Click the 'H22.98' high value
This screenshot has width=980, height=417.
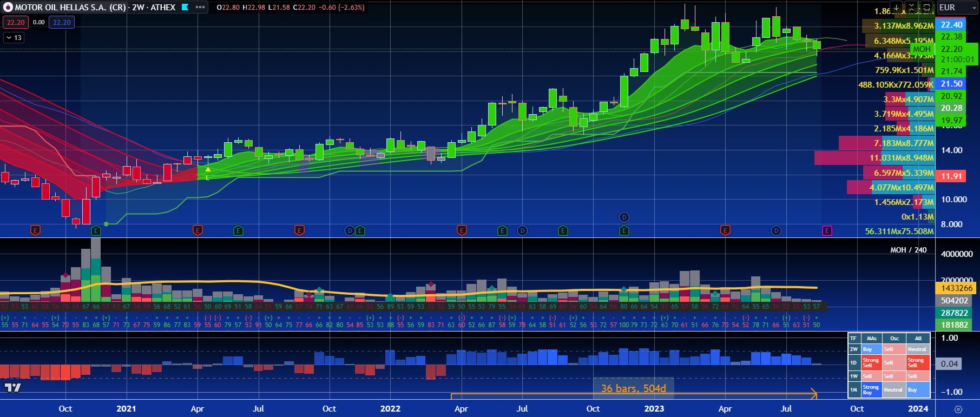click(x=254, y=8)
